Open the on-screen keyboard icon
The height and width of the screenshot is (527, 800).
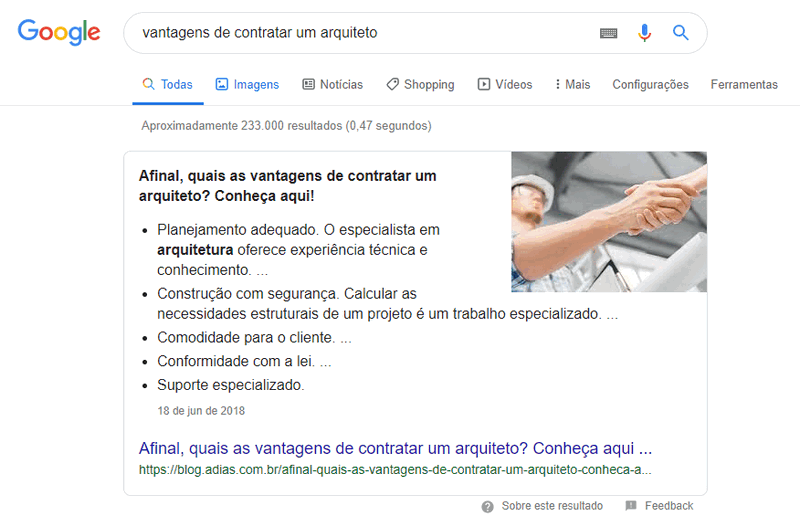tap(608, 33)
